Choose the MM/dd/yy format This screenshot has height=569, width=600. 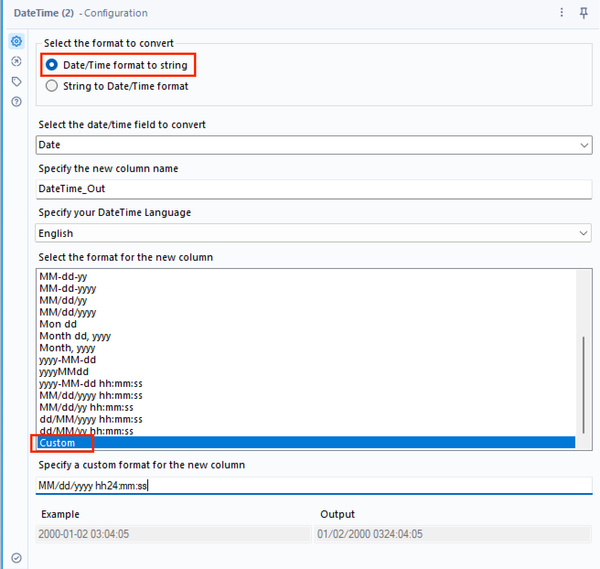306,300
